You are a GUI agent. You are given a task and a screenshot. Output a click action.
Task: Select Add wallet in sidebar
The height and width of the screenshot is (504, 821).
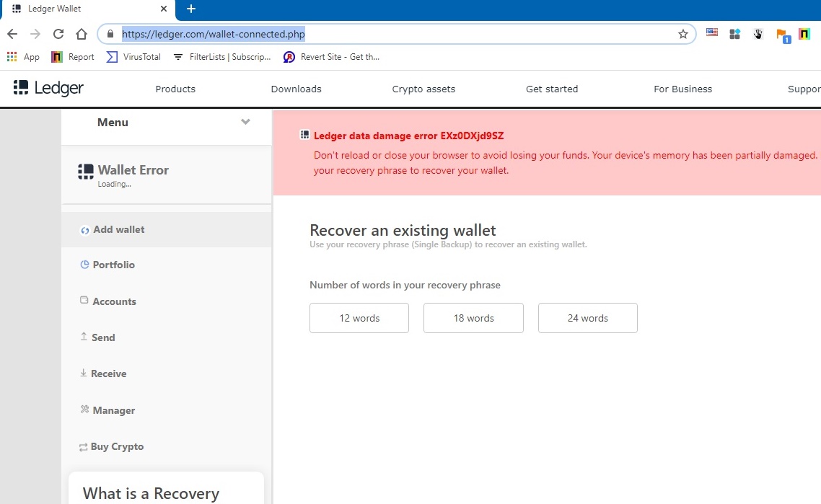coord(166,229)
